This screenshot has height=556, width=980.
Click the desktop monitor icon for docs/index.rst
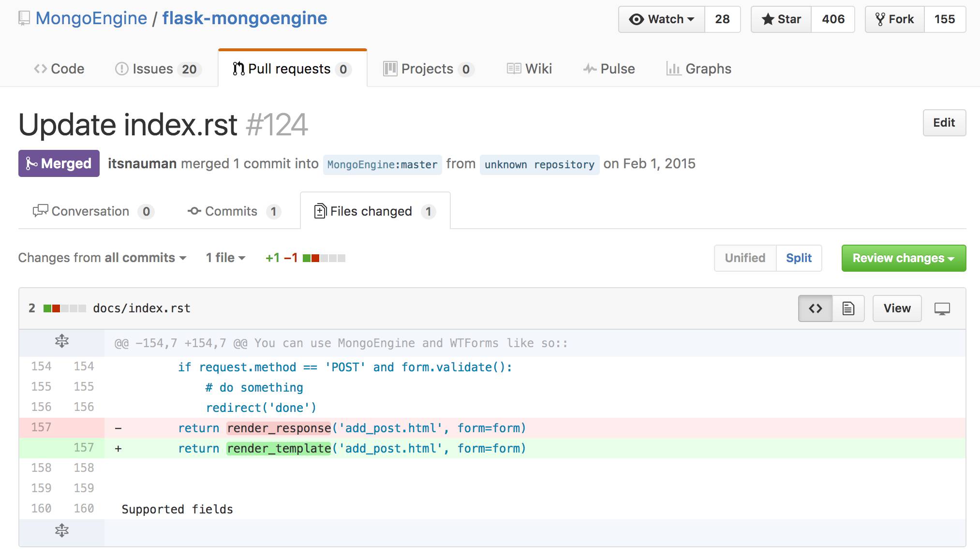942,308
